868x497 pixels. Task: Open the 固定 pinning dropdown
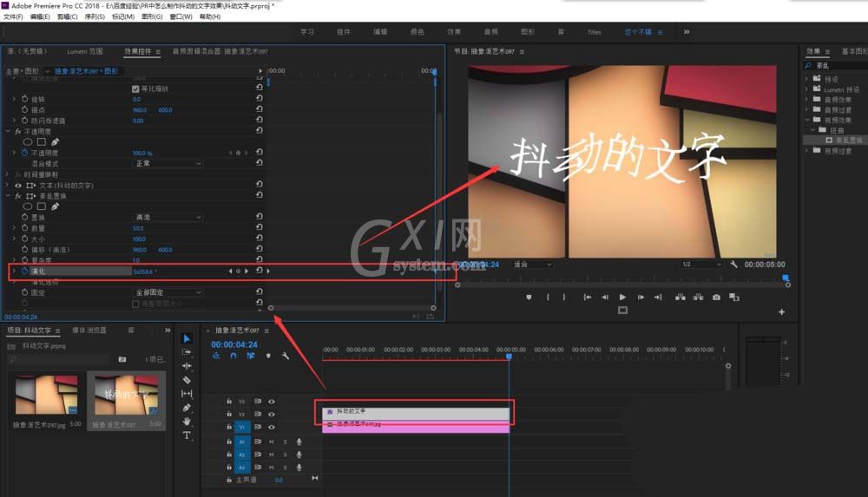168,292
